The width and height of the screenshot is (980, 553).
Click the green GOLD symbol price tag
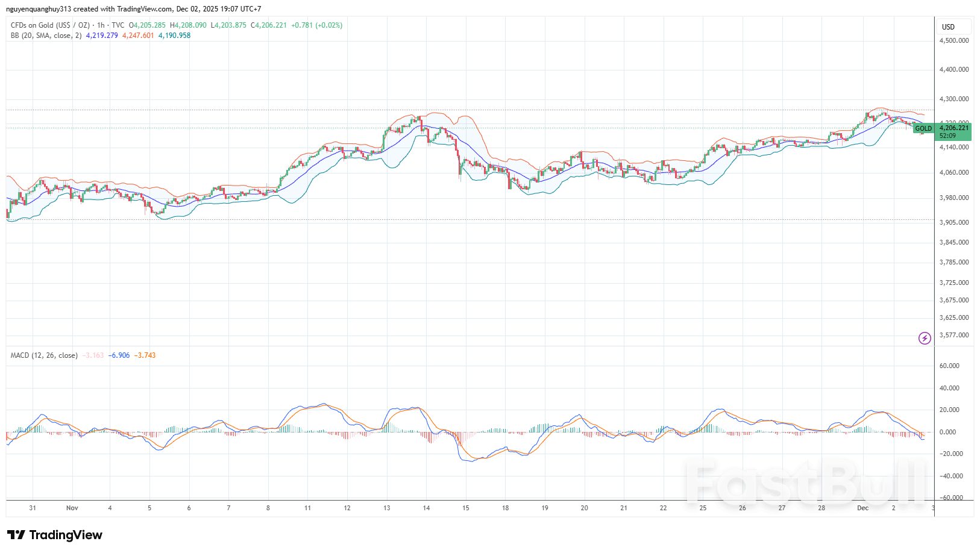pos(923,129)
